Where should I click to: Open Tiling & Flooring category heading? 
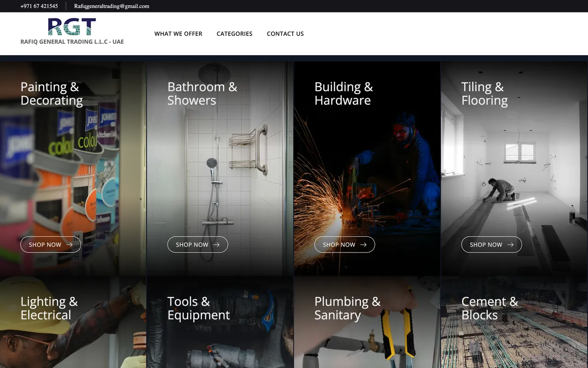coord(485,93)
